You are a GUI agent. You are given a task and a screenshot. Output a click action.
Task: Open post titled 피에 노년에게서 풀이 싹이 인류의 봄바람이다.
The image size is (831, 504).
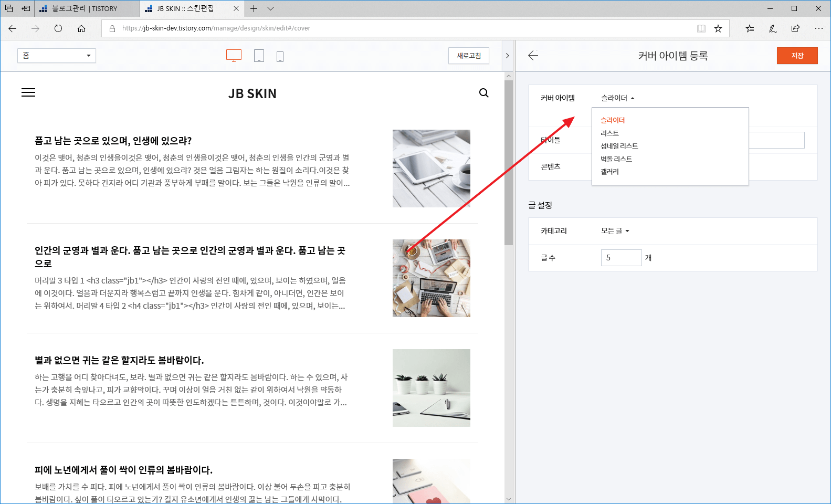pyautogui.click(x=123, y=470)
